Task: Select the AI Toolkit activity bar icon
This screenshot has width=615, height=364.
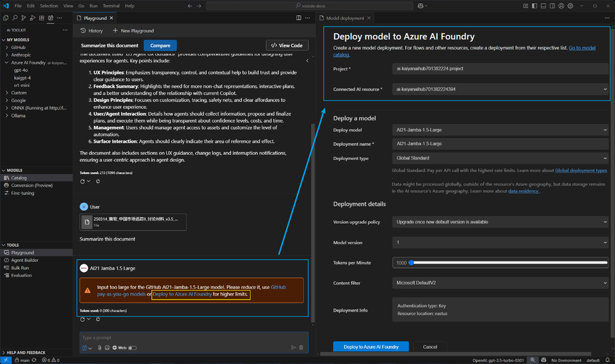Action: click(x=50, y=18)
